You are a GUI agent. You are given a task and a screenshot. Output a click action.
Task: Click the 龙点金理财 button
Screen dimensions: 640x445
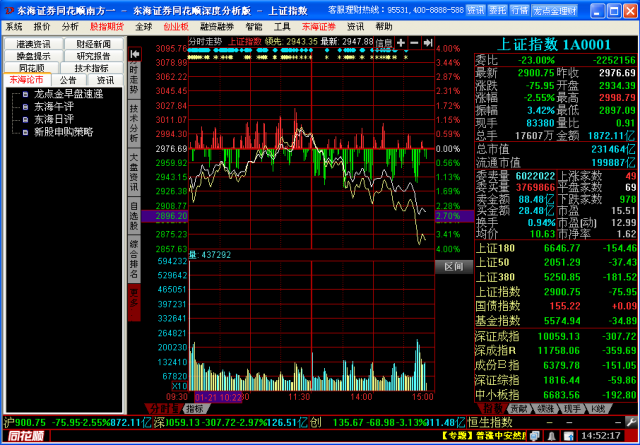(555, 11)
